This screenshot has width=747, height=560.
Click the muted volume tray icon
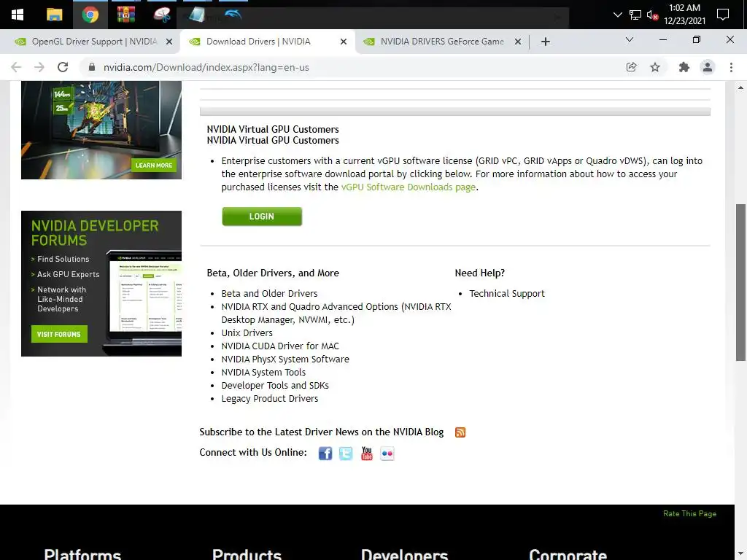[x=652, y=15]
